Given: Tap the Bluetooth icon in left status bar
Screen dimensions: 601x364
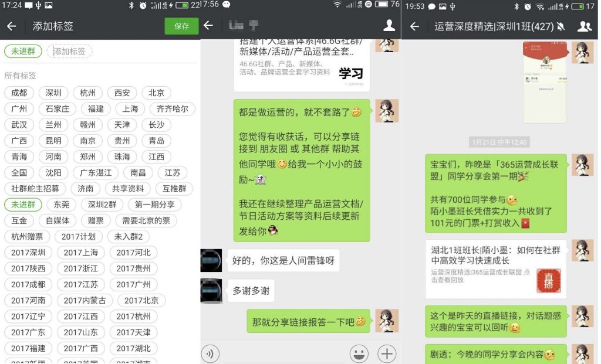Looking at the screenshot, I should 131,5.
